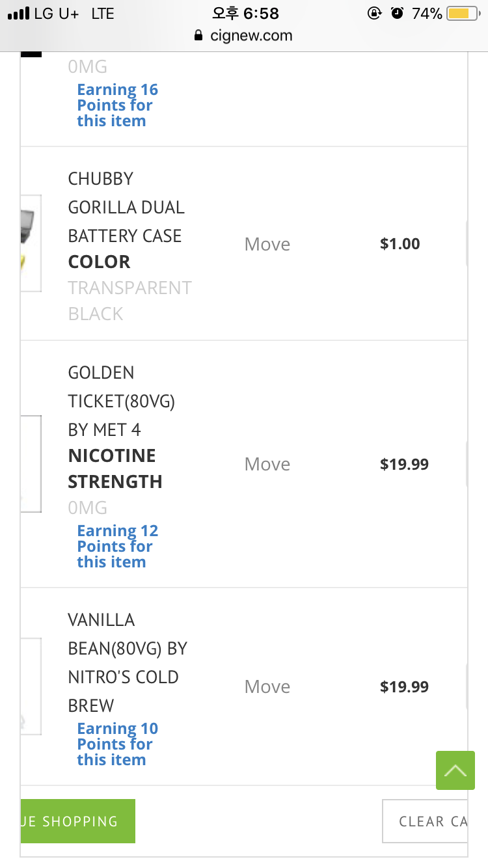Tap the cellular signal bars icon
488x868 pixels.
coord(18,13)
